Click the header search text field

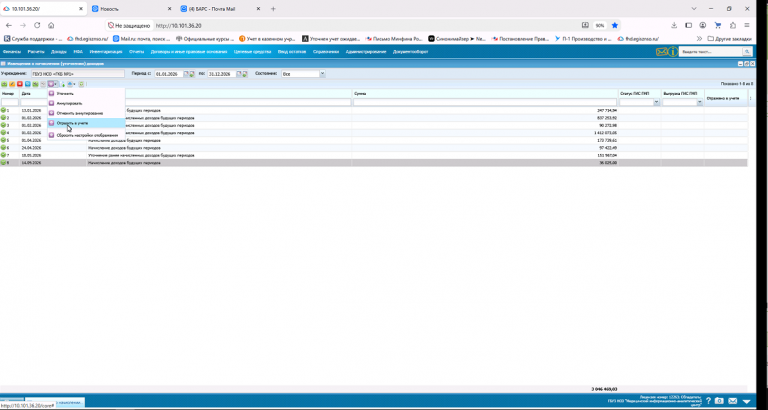pos(711,51)
